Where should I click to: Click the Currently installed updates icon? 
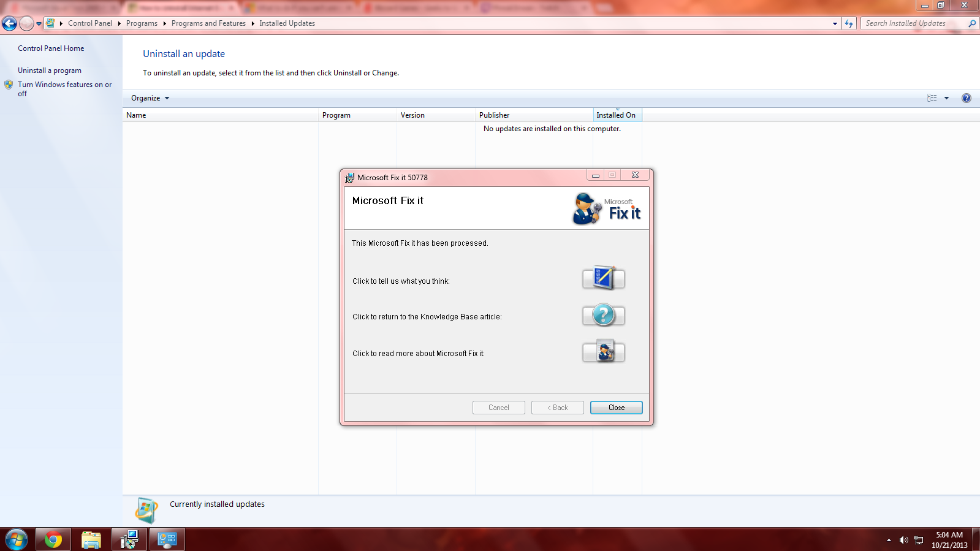tap(146, 510)
